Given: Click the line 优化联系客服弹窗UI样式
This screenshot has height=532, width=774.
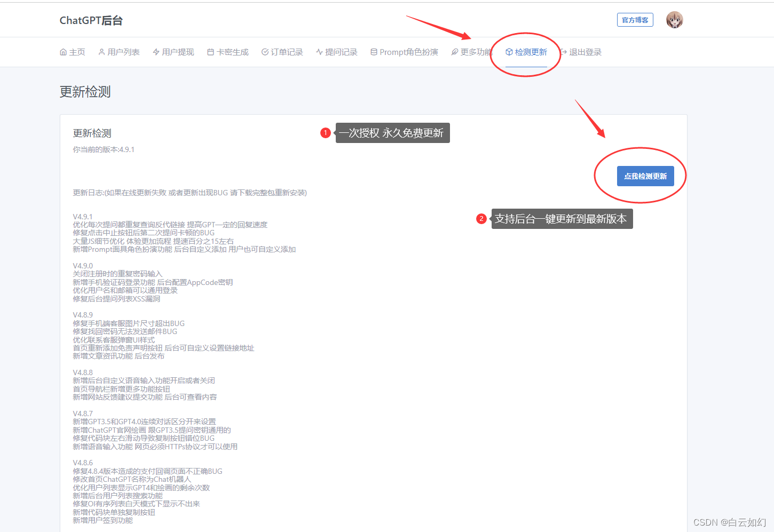Looking at the screenshot, I should (114, 340).
